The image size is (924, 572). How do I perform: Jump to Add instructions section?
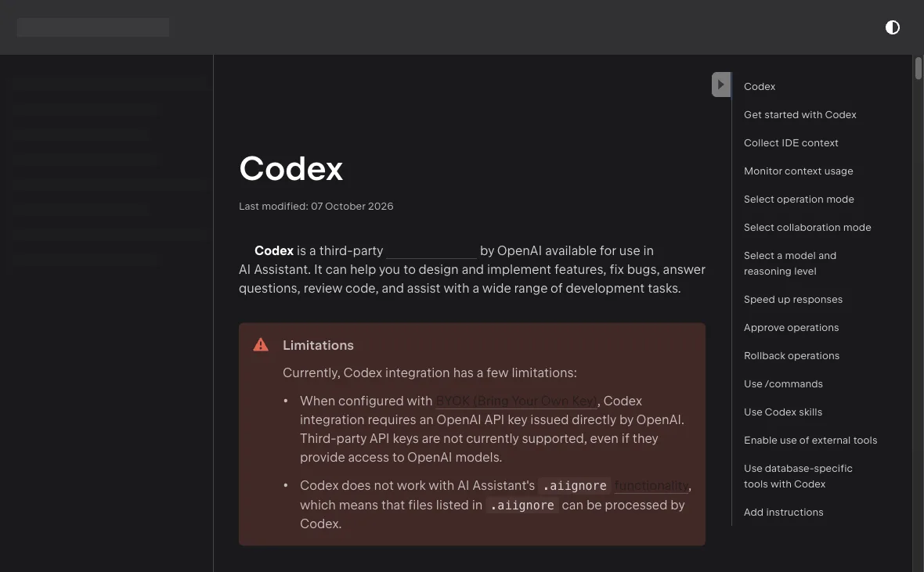tap(783, 513)
